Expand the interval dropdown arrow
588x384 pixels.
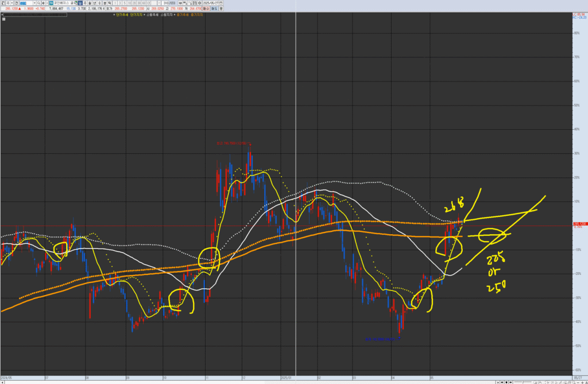tap(160, 3)
